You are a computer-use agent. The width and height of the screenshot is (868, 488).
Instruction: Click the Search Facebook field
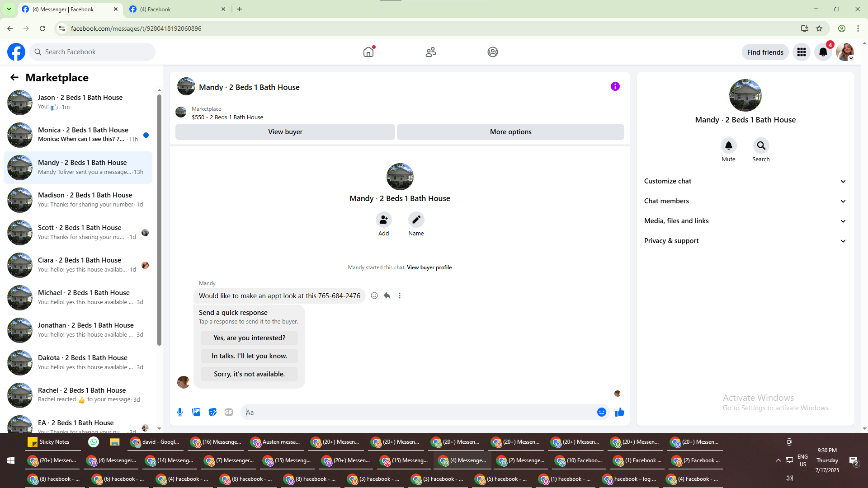point(92,52)
